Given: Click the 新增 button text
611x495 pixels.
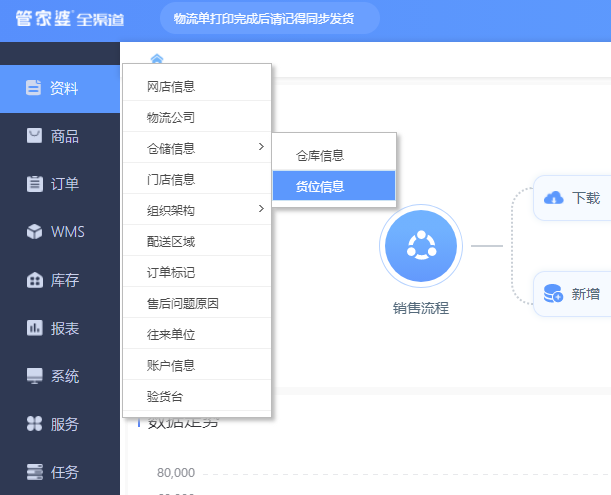Looking at the screenshot, I should pyautogui.click(x=586, y=294).
